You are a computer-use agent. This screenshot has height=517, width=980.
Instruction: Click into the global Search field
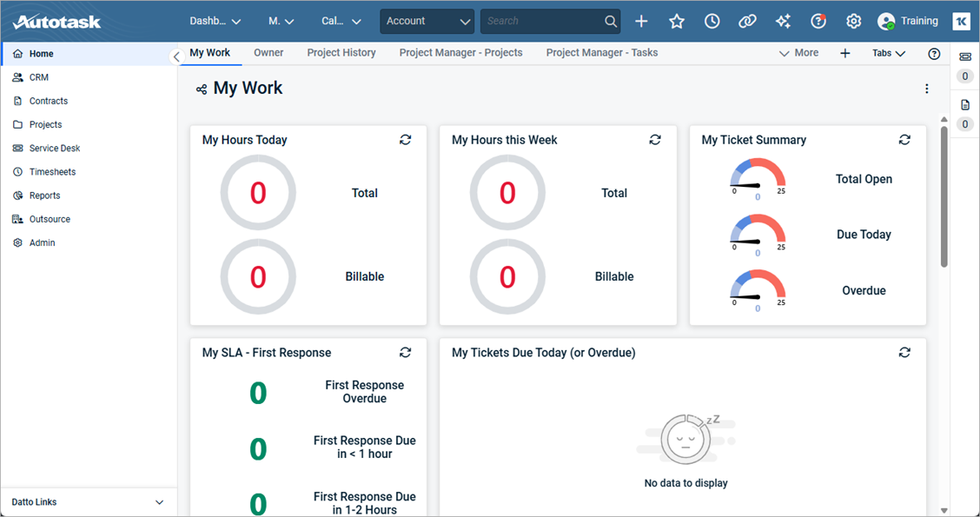[x=539, y=20]
